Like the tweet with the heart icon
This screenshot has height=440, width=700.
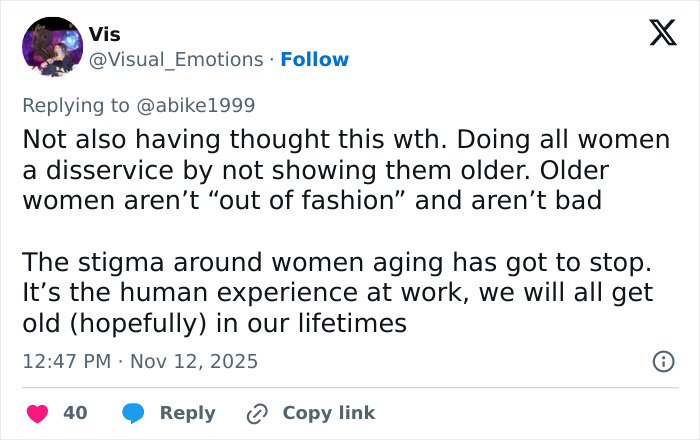[x=35, y=413]
